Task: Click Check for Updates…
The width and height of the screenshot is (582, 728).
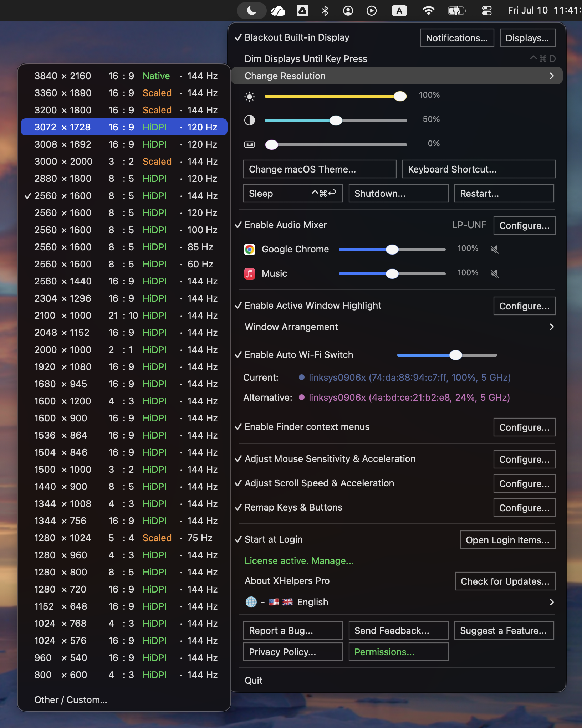Action: click(505, 581)
